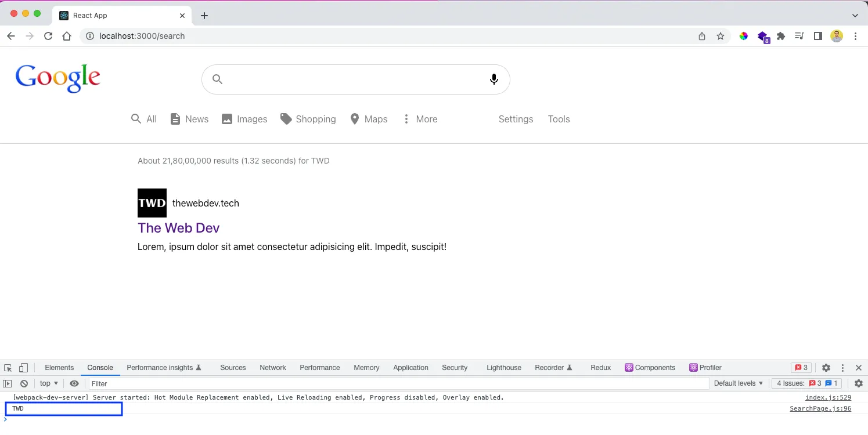
Task: Bookmark page with the star icon
Action: point(721,36)
